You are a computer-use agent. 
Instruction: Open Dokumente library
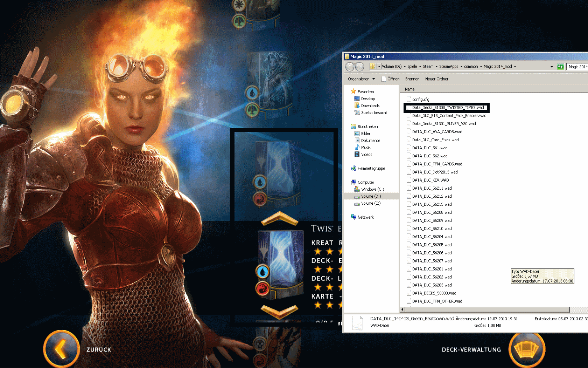[x=367, y=141]
